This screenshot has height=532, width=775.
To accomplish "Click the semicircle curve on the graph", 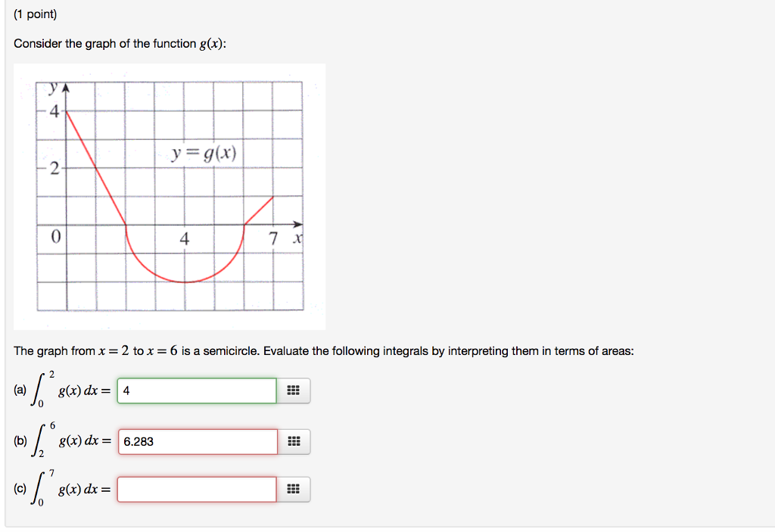I will pos(184,280).
